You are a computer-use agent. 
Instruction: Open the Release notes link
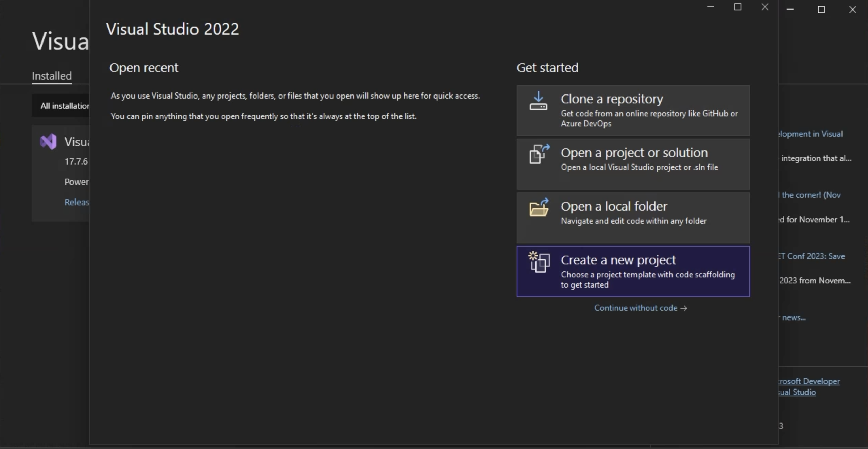(76, 202)
